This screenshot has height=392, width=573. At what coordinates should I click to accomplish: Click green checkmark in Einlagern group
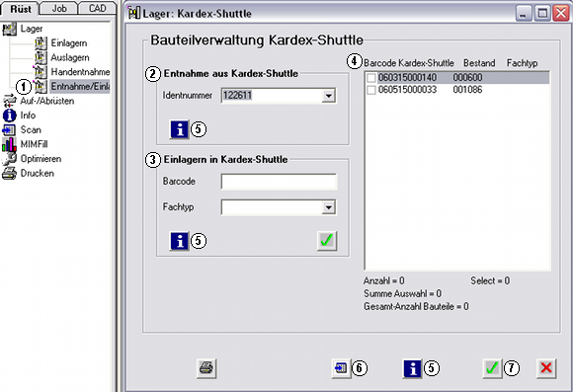(327, 241)
